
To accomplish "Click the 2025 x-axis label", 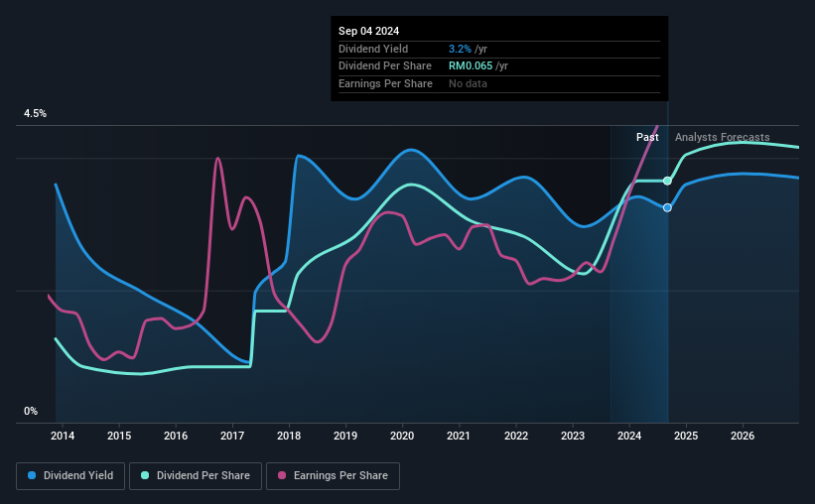I will 686,436.
